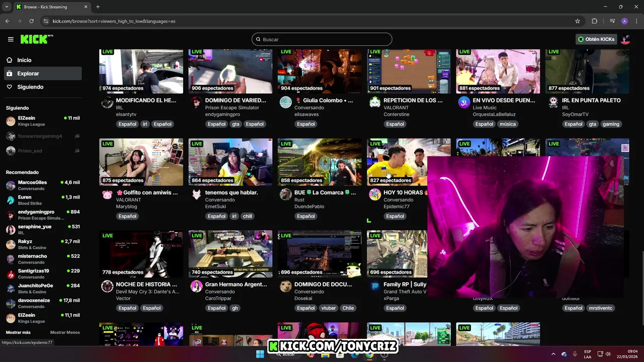This screenshot has height=362, width=644.
Task: Click the chill tag under EmetSuki
Action: click(x=248, y=216)
